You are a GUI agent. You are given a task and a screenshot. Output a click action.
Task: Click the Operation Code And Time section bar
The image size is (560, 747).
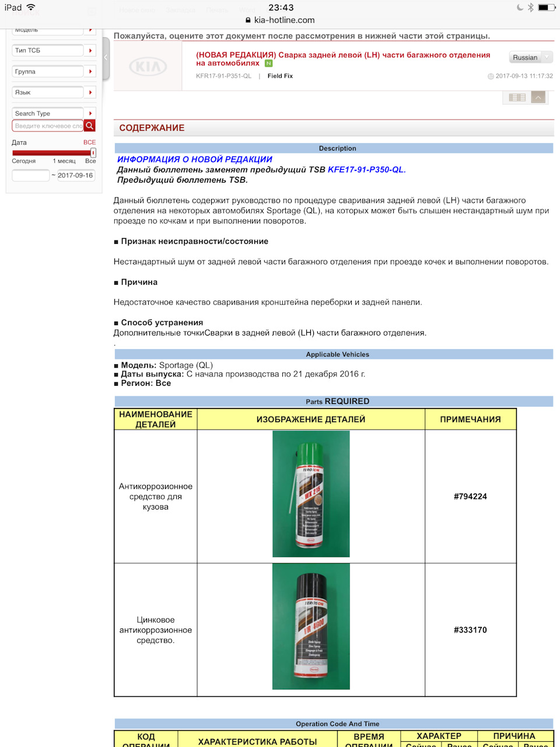pyautogui.click(x=334, y=724)
